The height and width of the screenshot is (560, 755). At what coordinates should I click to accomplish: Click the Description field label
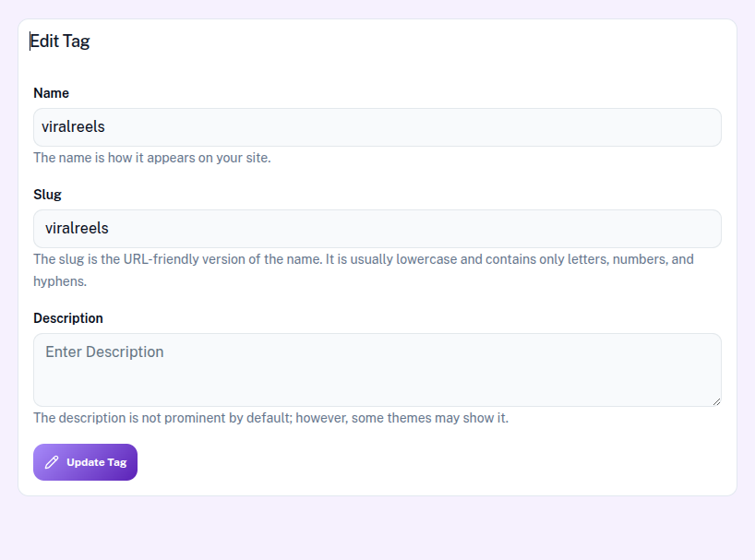68,318
